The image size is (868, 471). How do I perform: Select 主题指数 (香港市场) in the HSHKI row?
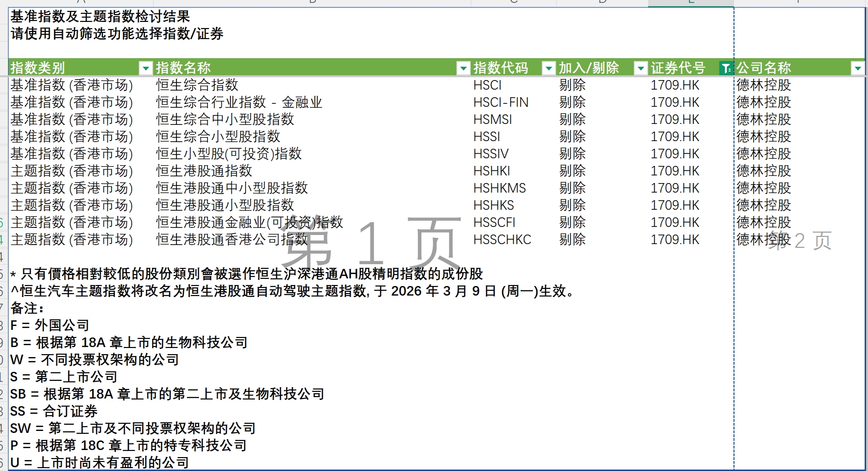coord(72,171)
